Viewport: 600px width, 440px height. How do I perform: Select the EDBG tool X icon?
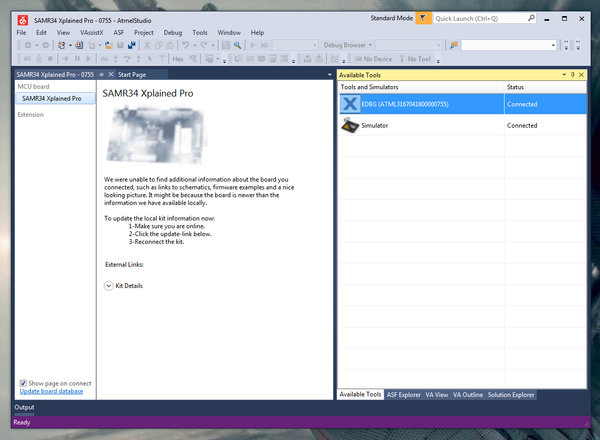pos(350,104)
